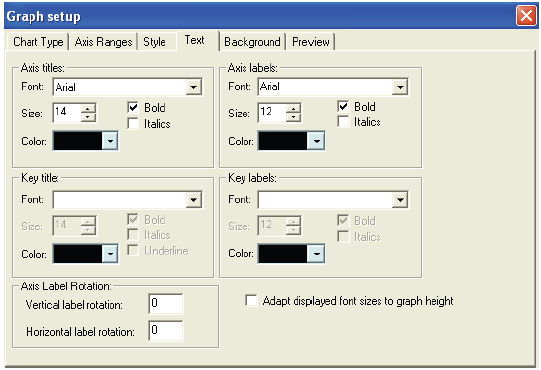Increase the Axis labels size with up arrow

(293, 108)
